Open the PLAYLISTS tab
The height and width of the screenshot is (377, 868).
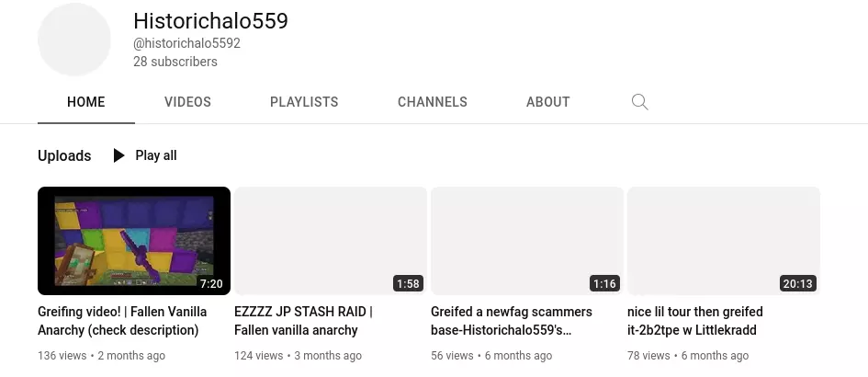[x=304, y=102]
